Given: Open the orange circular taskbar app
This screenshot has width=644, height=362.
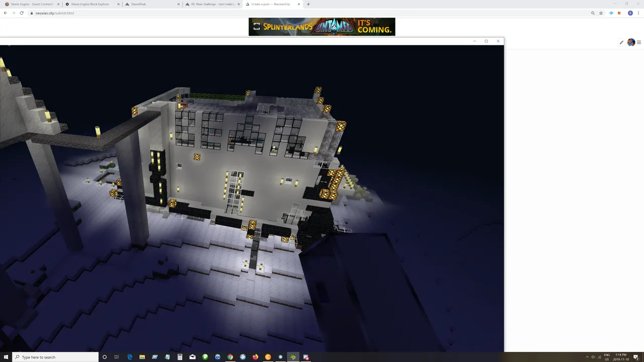Looking at the screenshot, I should (x=268, y=357).
